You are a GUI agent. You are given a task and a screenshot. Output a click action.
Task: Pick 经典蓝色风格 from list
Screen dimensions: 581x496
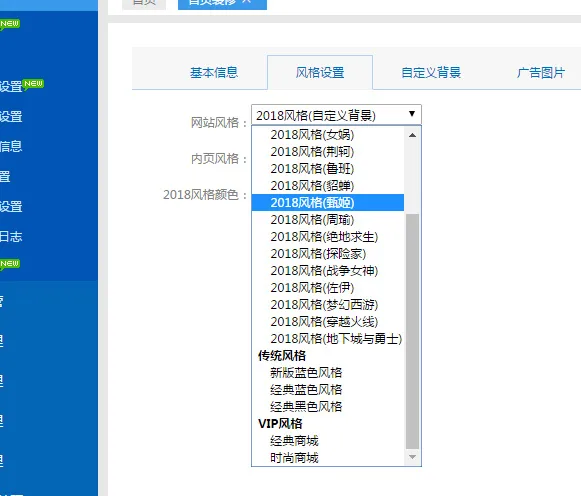(328, 390)
